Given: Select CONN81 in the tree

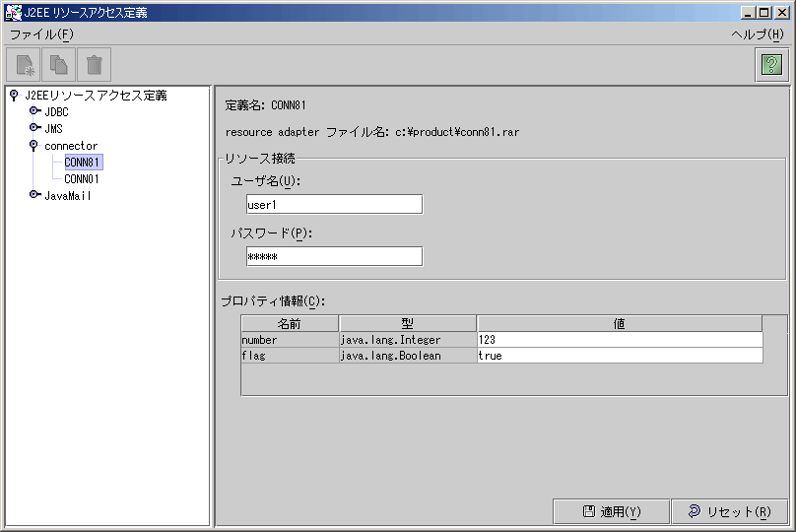Looking at the screenshot, I should pyautogui.click(x=82, y=162).
